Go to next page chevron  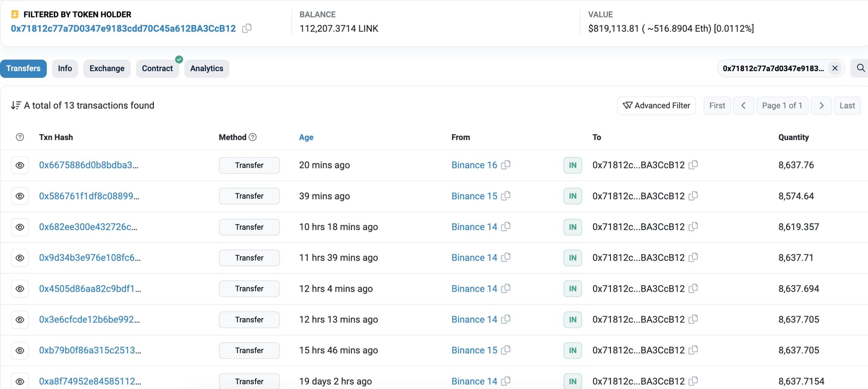pyautogui.click(x=821, y=106)
